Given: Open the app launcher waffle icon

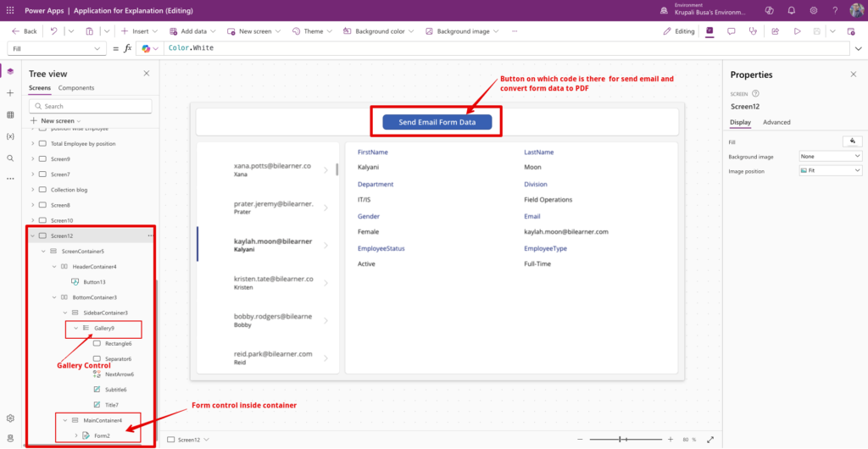Looking at the screenshot, I should click(10, 10).
